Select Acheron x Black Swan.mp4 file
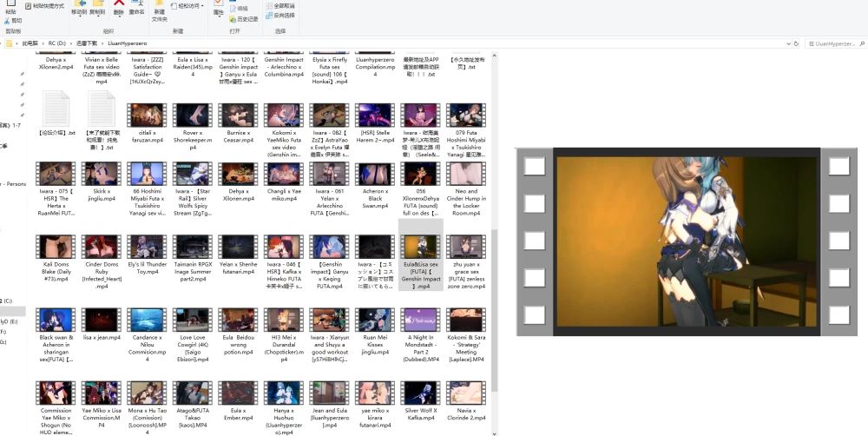Viewport: 868px width, 436px height. pos(375,186)
